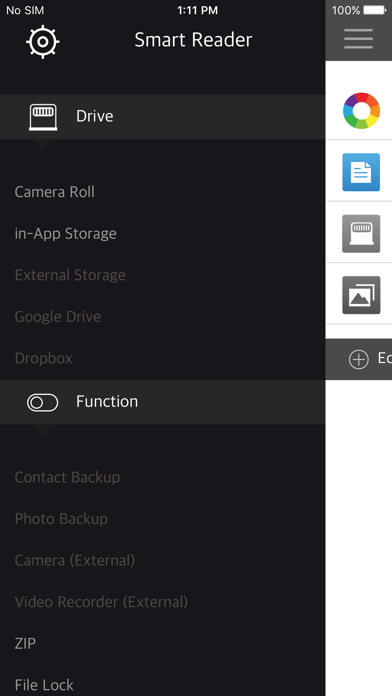Open the ZIP function

(25, 644)
